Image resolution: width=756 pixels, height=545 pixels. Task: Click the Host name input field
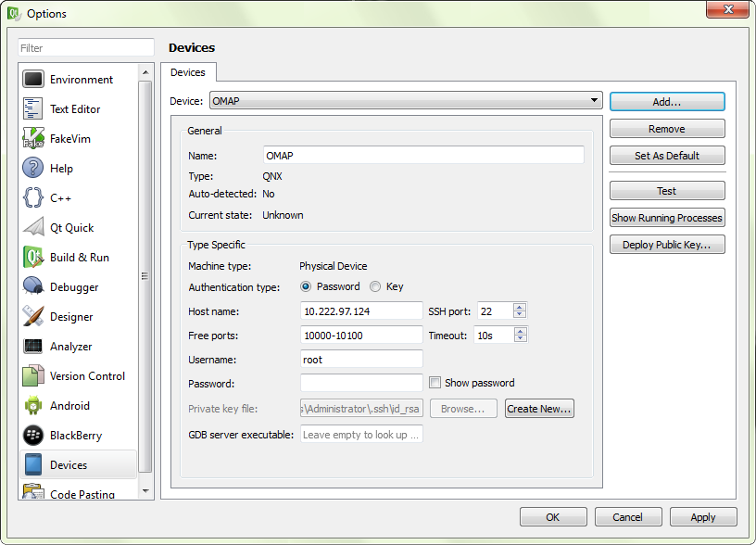[x=361, y=311]
